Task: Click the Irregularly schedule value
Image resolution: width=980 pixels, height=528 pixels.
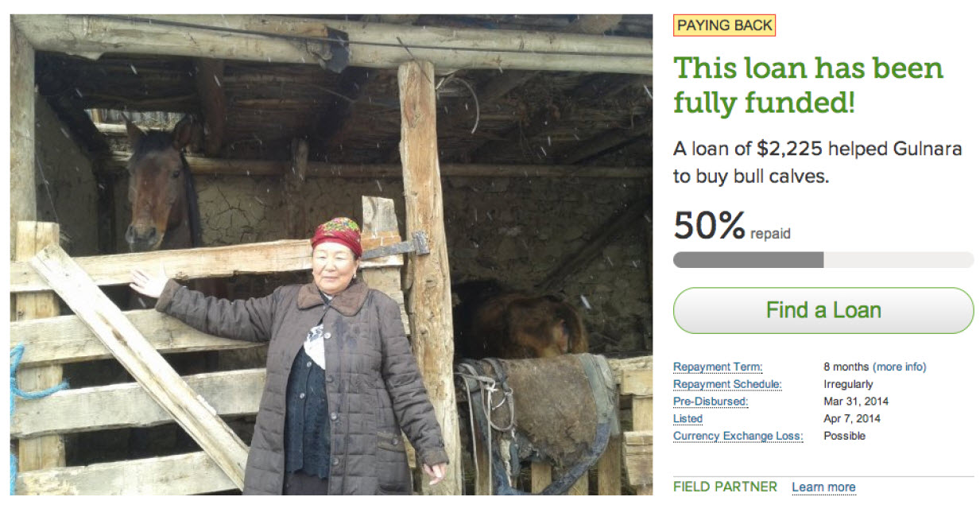Action: [848, 384]
